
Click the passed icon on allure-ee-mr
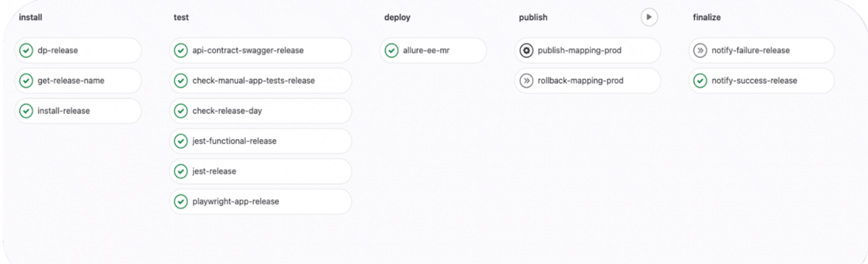click(x=391, y=51)
